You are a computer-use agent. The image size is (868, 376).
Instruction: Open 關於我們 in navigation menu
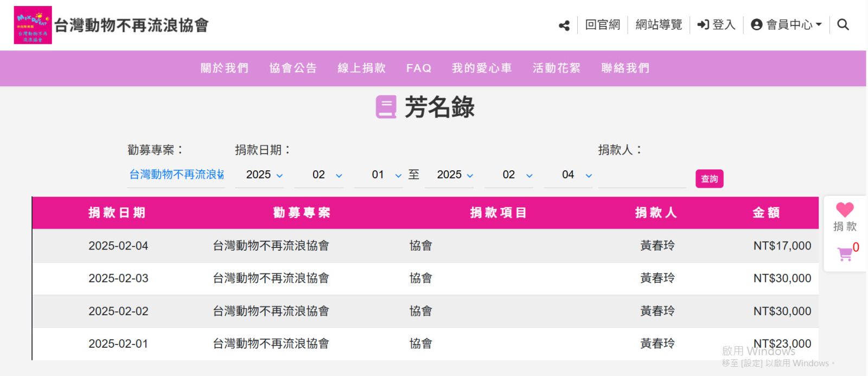pyautogui.click(x=225, y=68)
